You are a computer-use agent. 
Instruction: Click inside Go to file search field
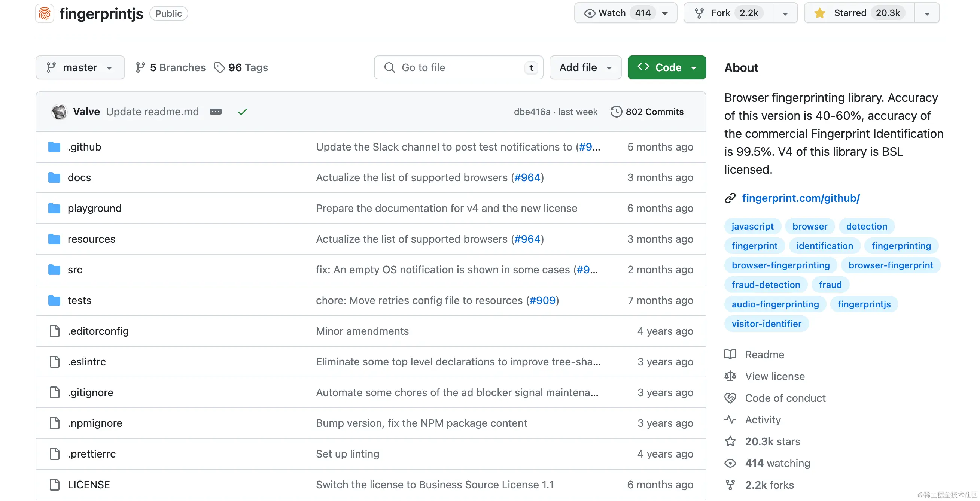(459, 68)
